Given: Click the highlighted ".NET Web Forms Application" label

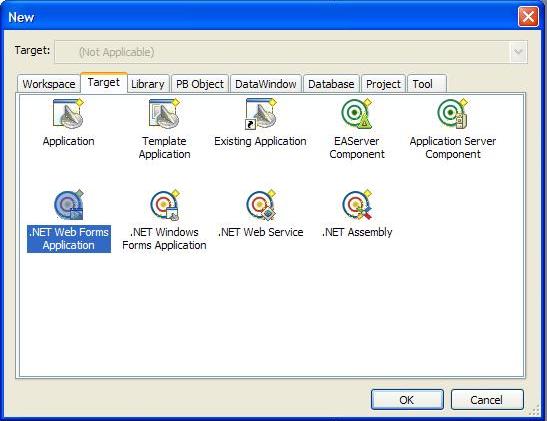Looking at the screenshot, I should [69, 239].
